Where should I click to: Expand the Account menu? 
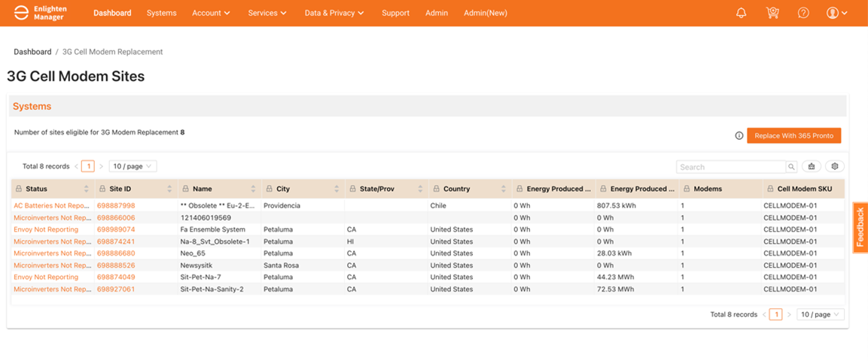tap(212, 13)
